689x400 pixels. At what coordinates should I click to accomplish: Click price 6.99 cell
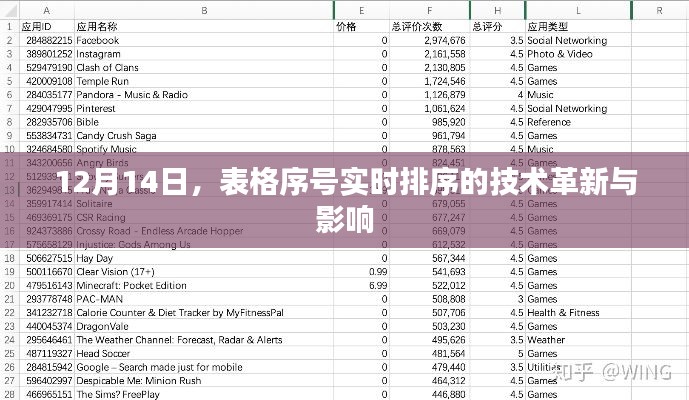(x=362, y=285)
